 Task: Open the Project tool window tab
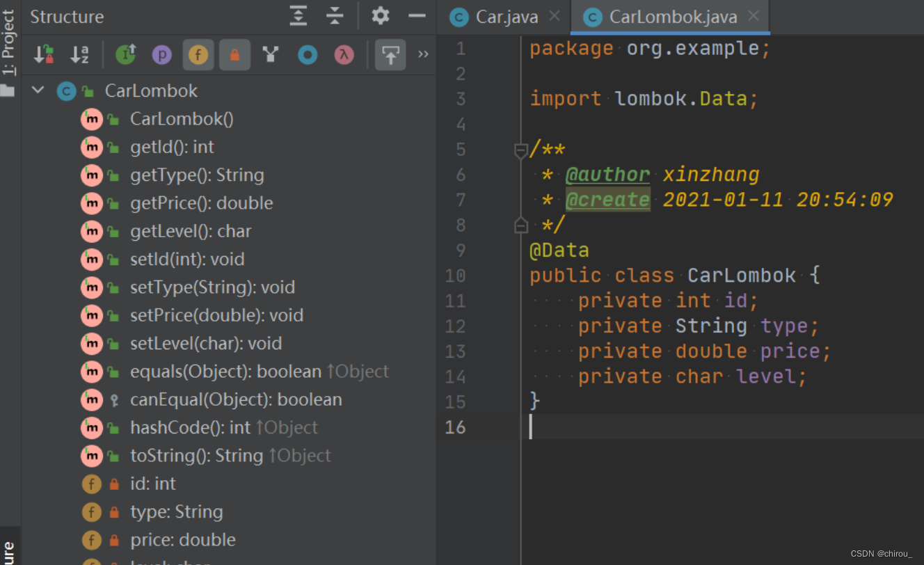8,43
